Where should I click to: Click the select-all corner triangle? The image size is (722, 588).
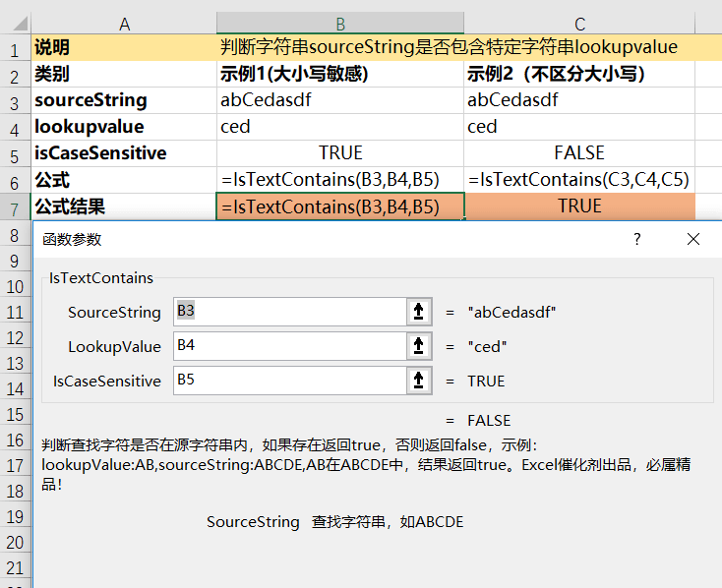click(x=19, y=23)
